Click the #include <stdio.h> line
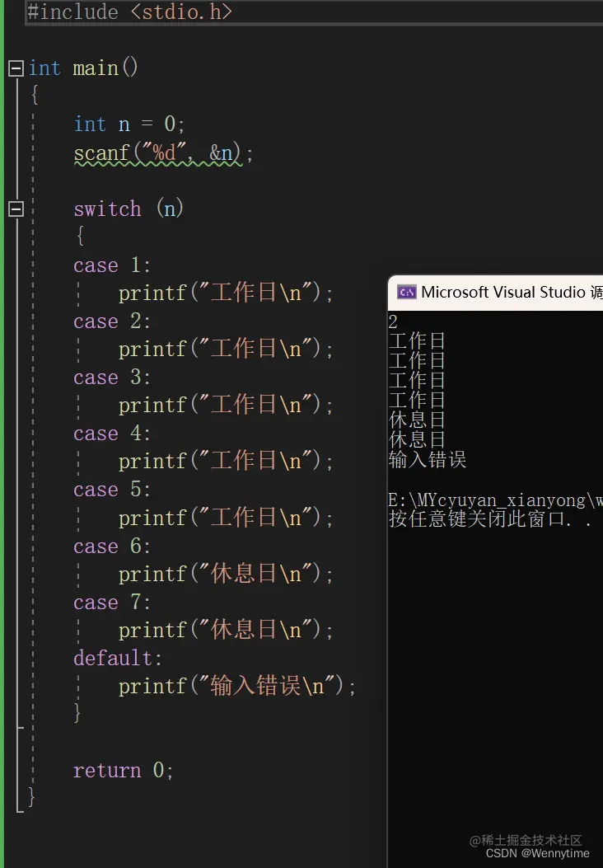 click(129, 12)
